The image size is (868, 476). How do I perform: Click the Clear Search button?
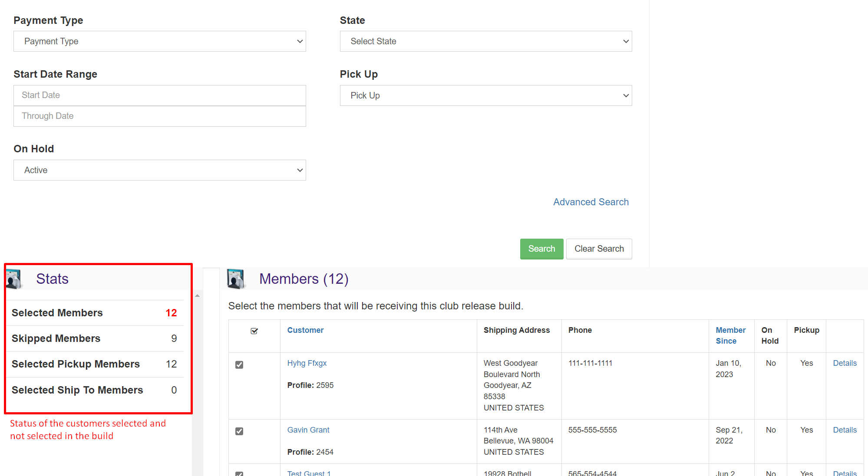point(599,249)
